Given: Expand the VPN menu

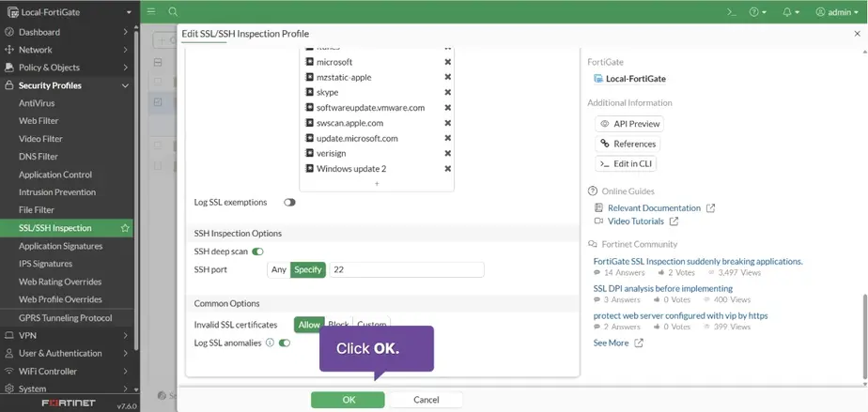Looking at the screenshot, I should pyautogui.click(x=67, y=336).
